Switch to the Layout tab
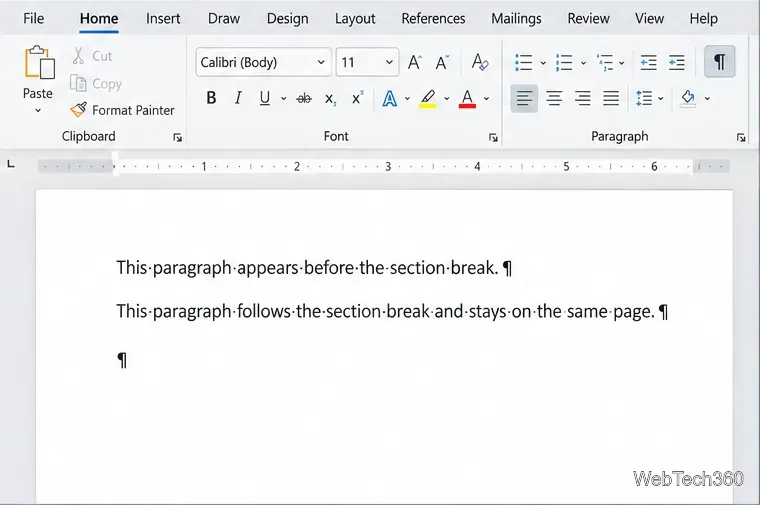The height and width of the screenshot is (505, 760). (355, 18)
